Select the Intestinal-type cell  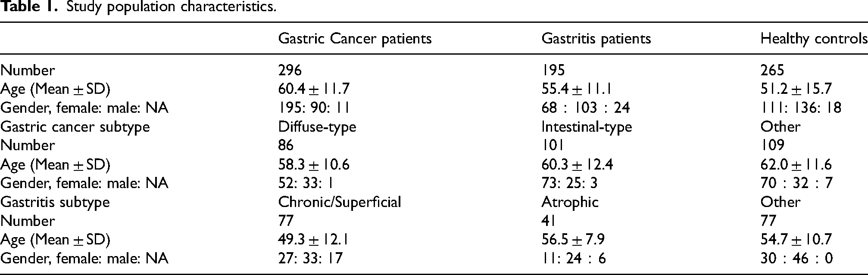click(587, 127)
